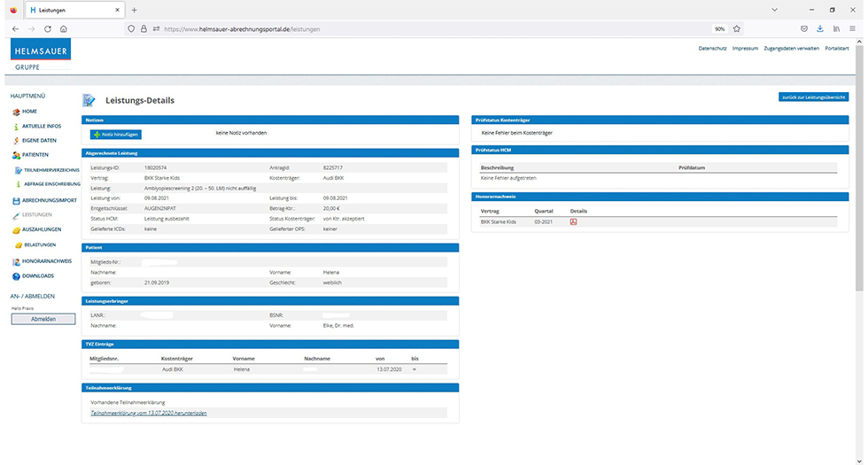This screenshot has width=868, height=465.
Task: Click Audi BKK in TVZ Einträge row
Action: point(172,369)
